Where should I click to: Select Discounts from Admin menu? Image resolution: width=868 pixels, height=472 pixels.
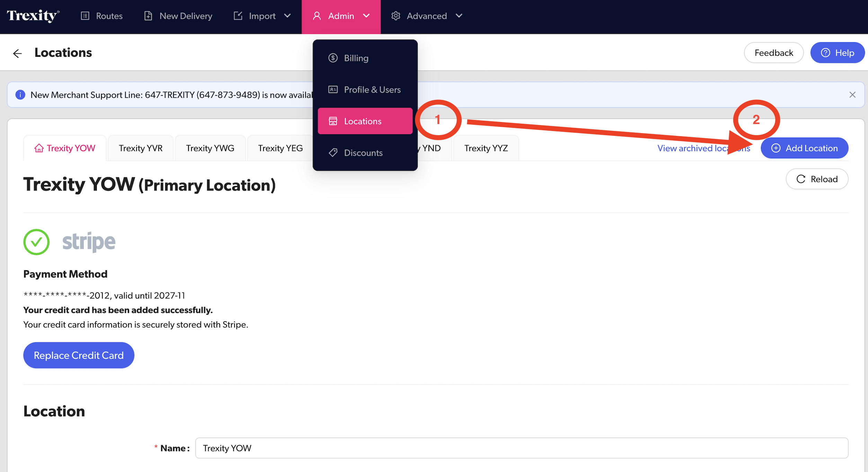pos(365,152)
